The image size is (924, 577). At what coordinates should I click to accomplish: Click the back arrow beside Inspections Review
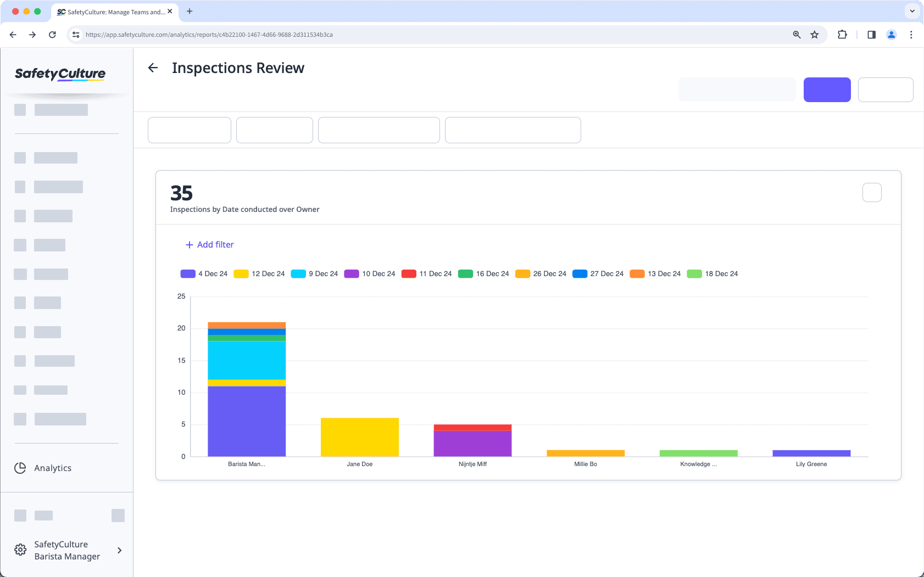(x=153, y=68)
